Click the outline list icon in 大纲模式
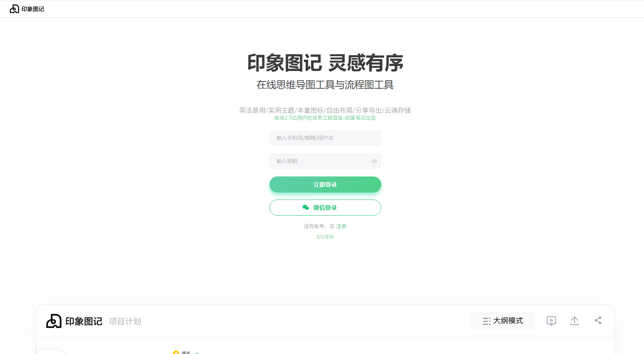Viewport: 644px width, 354px height. (x=486, y=321)
